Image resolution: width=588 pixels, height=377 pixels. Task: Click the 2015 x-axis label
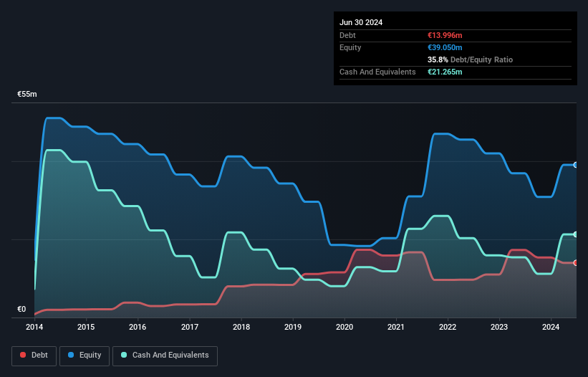pyautogui.click(x=86, y=327)
